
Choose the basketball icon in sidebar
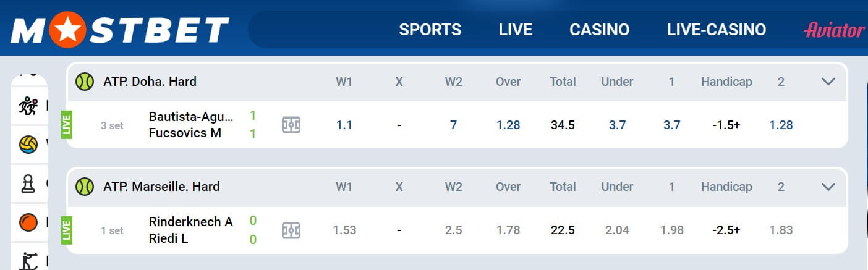(x=28, y=222)
